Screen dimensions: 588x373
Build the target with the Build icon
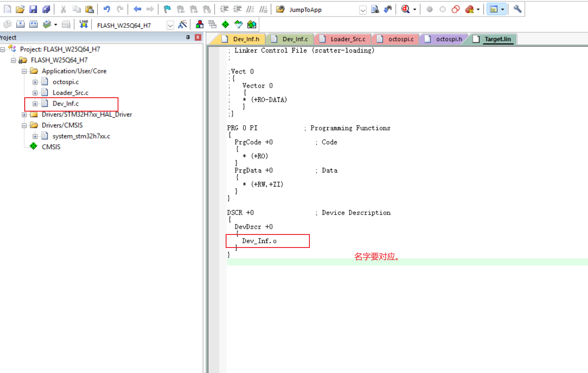pyautogui.click(x=20, y=24)
